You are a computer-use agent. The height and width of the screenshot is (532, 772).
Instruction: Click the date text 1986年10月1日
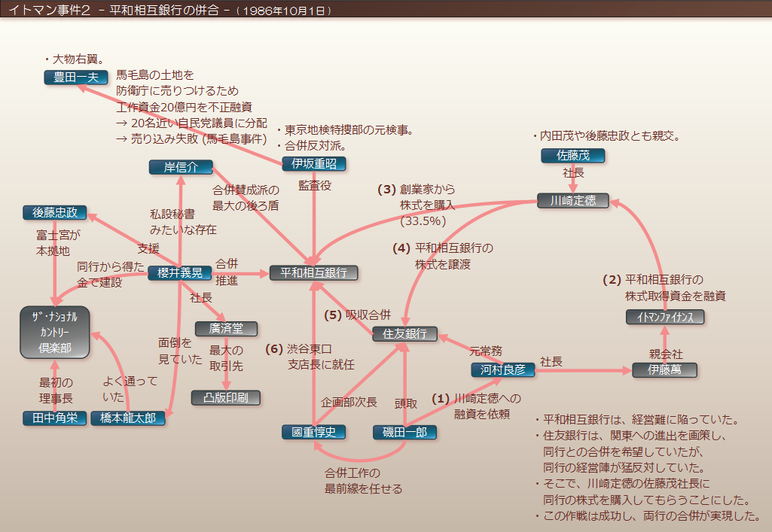284,11
